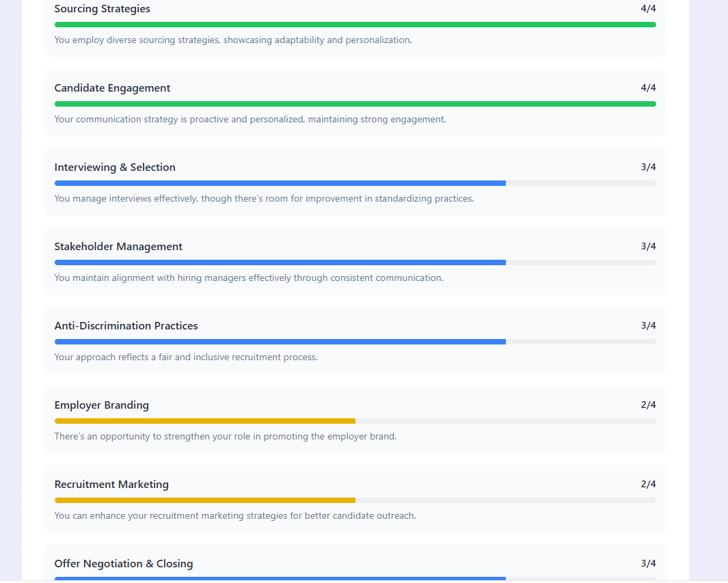Click 'You can enhance your recruitment marketing' text

point(235,516)
